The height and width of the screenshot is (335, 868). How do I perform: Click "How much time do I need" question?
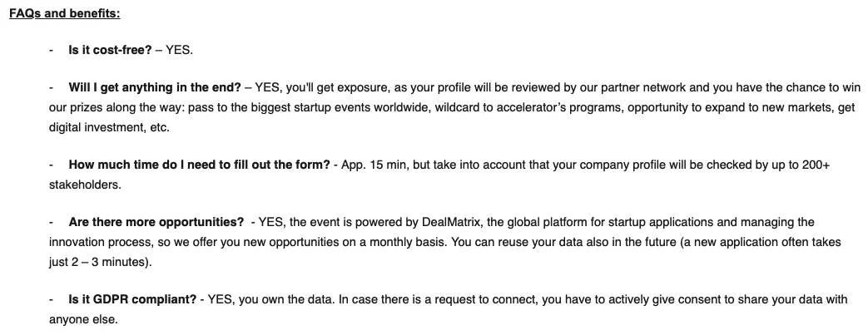(x=200, y=165)
